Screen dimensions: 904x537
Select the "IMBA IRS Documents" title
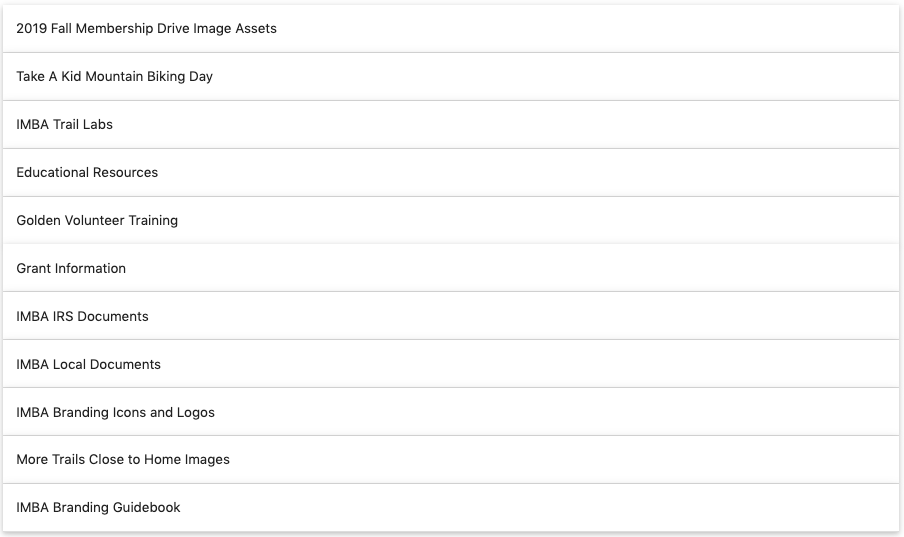pos(82,317)
